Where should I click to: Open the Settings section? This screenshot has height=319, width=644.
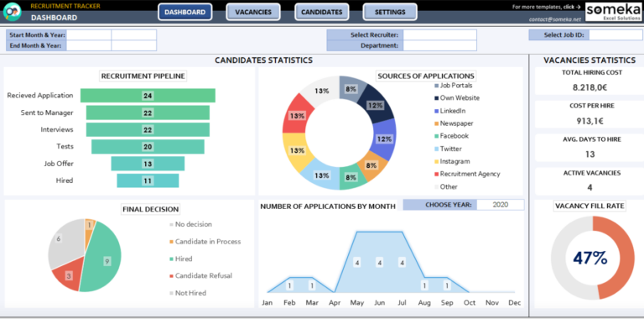point(390,12)
